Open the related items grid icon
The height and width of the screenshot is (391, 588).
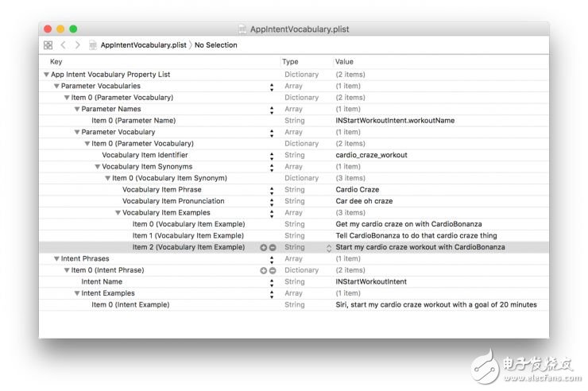coord(48,45)
